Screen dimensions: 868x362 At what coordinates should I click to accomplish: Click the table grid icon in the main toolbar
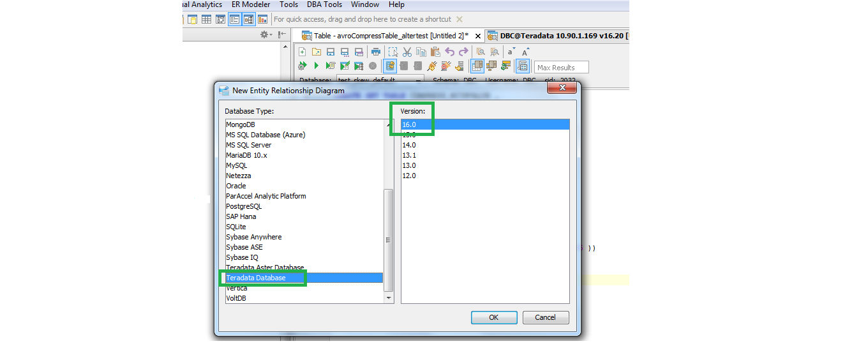click(x=206, y=19)
